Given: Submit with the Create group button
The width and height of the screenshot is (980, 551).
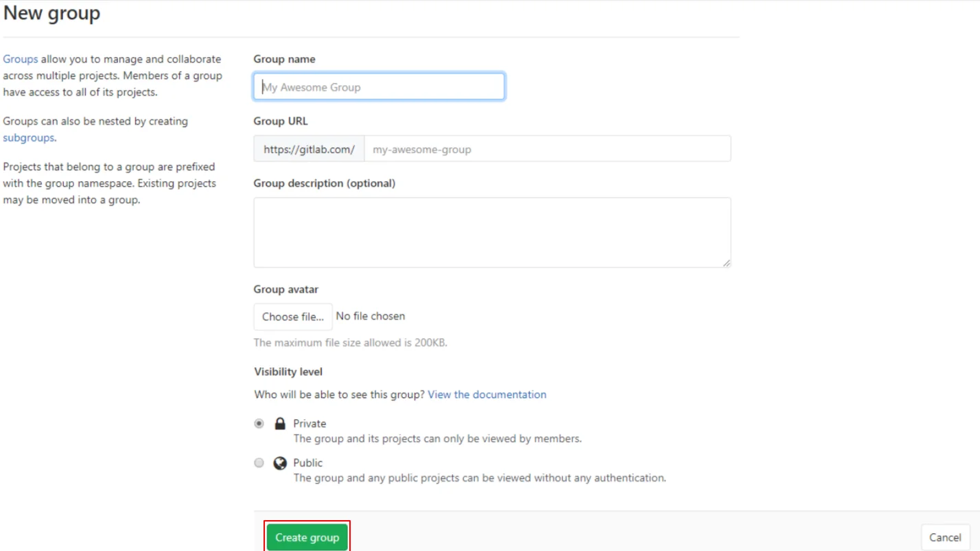Looking at the screenshot, I should (x=307, y=537).
